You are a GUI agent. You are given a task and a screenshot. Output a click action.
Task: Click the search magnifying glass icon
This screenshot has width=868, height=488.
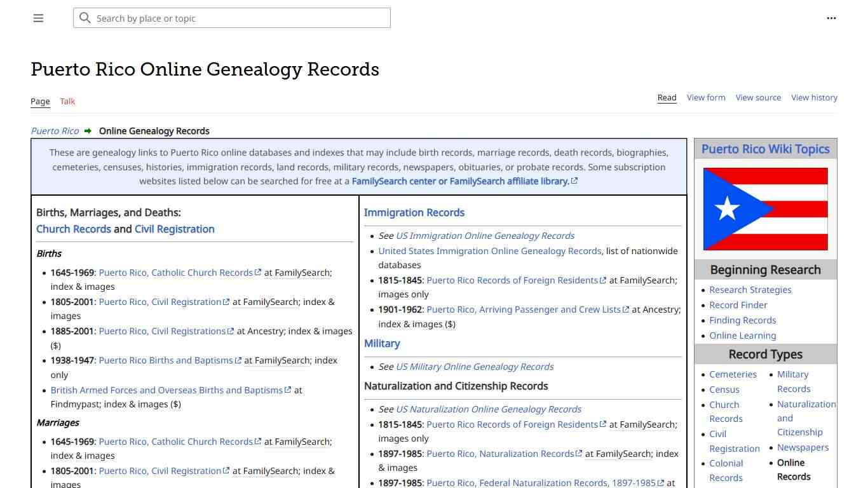click(85, 18)
